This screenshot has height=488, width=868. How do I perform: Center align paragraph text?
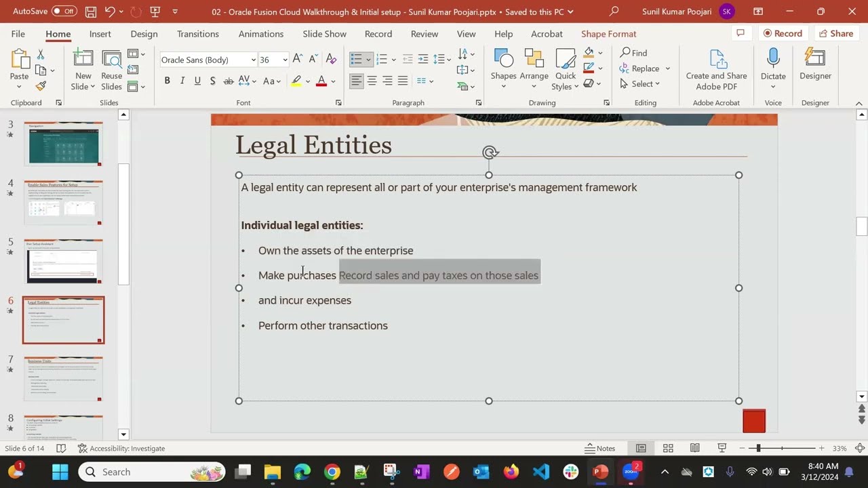click(372, 81)
